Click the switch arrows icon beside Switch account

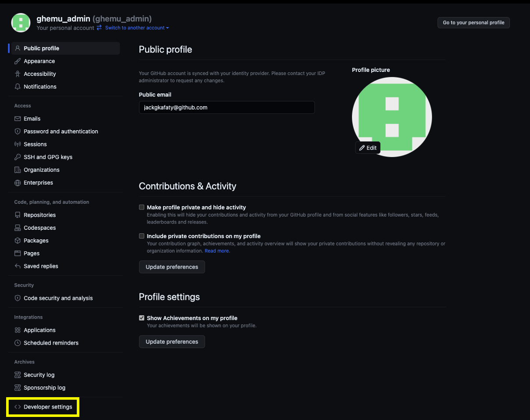point(99,27)
